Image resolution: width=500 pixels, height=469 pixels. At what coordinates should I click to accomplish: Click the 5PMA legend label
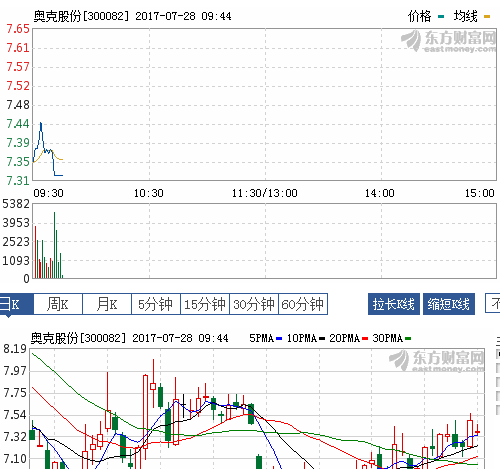(262, 338)
